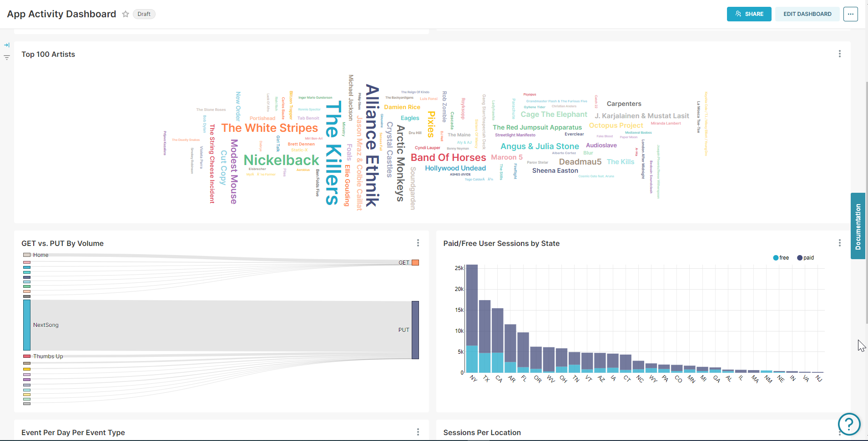Select the Home node in Sankey chart

coord(27,255)
